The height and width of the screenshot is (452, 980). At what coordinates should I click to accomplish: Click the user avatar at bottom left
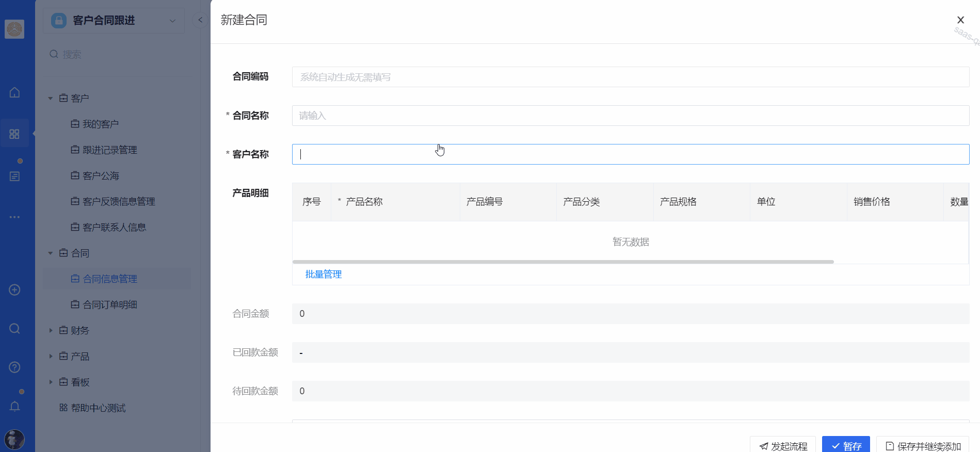click(x=14, y=439)
